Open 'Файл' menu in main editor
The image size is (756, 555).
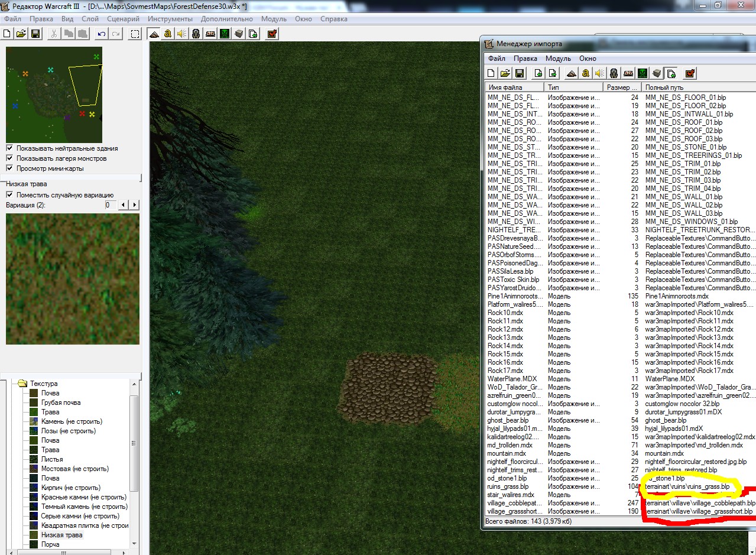[12, 19]
